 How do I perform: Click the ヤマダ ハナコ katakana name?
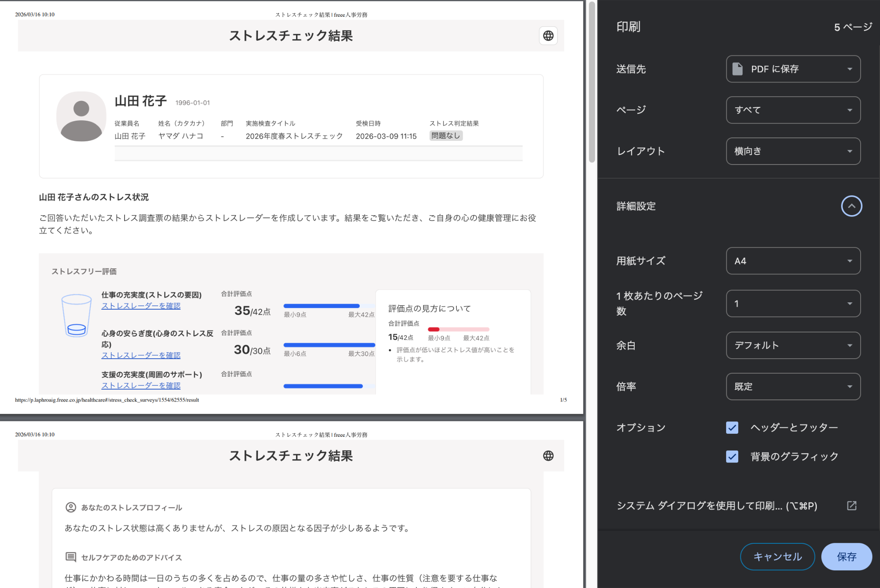point(181,136)
